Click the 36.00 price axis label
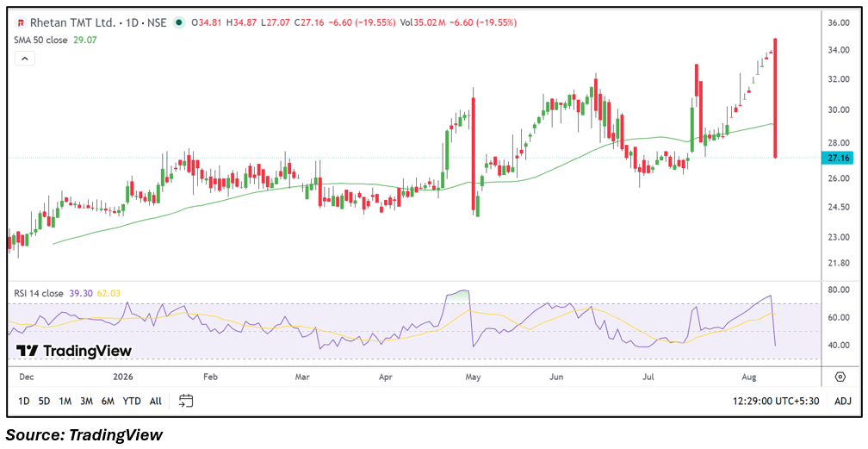This screenshot has width=868, height=449. click(x=840, y=22)
